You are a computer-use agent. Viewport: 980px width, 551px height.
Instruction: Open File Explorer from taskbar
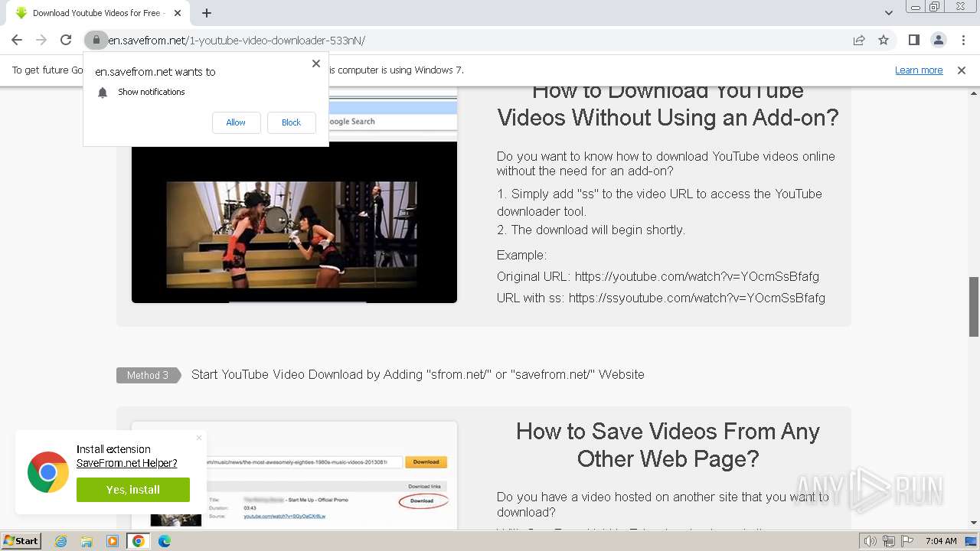87,541
